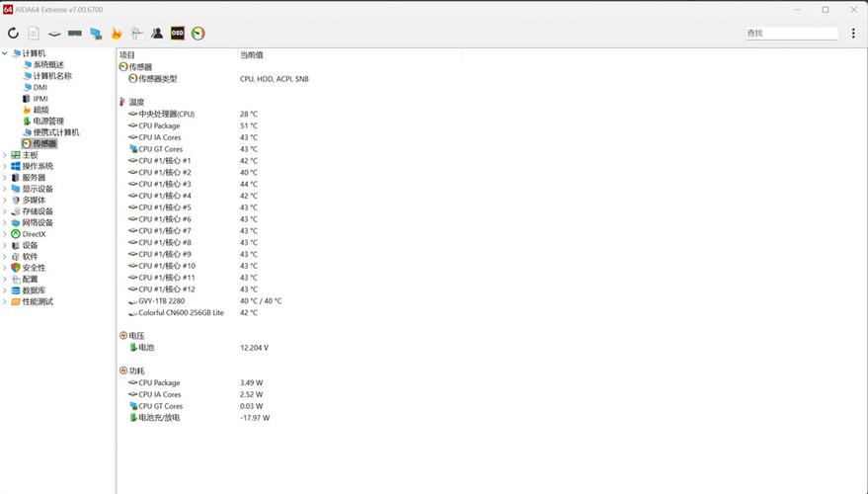Click the 当前值 column header
Image resolution: width=868 pixels, height=494 pixels.
[251, 54]
